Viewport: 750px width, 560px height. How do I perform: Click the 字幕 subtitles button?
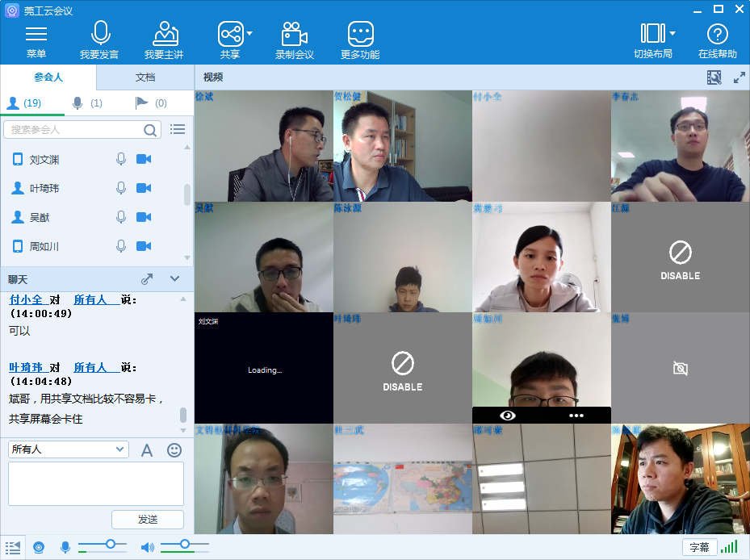coord(699,547)
